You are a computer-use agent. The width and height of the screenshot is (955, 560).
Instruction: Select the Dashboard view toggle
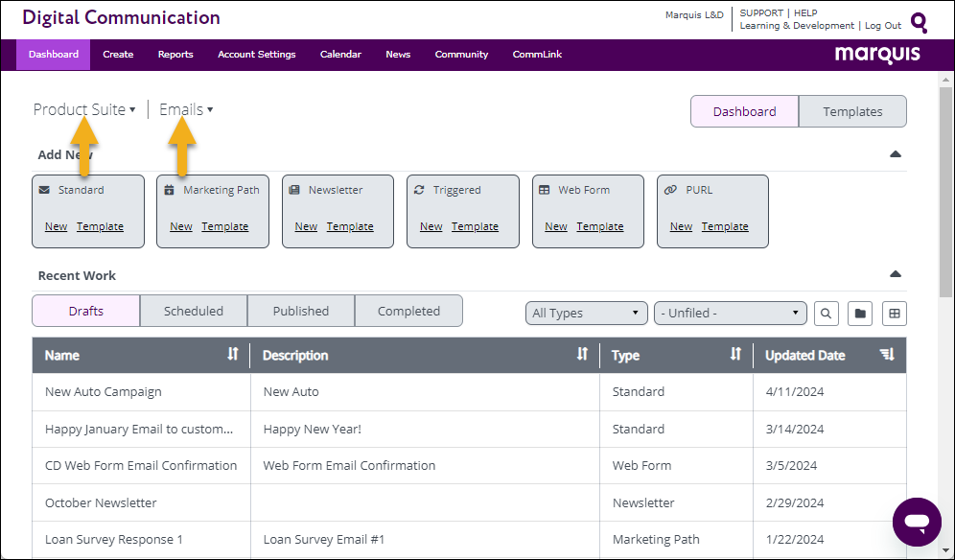click(x=744, y=111)
